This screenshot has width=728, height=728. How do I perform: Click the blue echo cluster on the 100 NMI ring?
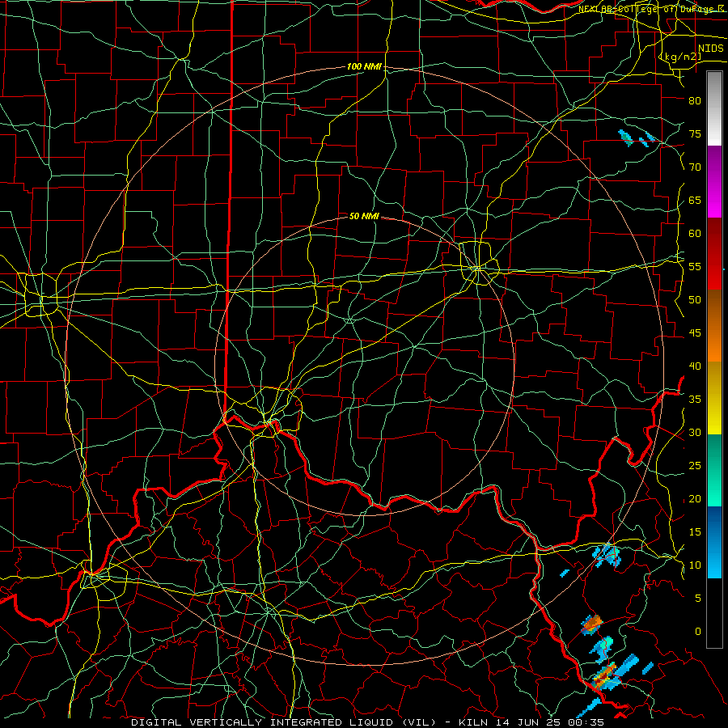tap(607, 554)
